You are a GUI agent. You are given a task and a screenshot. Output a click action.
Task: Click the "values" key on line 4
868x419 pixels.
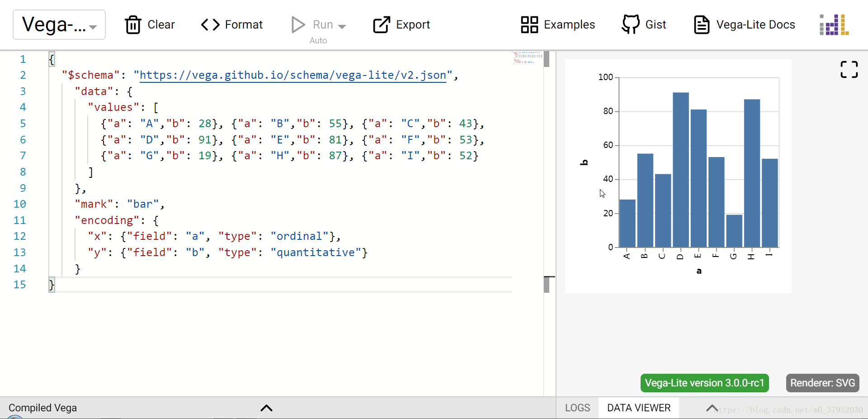point(113,107)
